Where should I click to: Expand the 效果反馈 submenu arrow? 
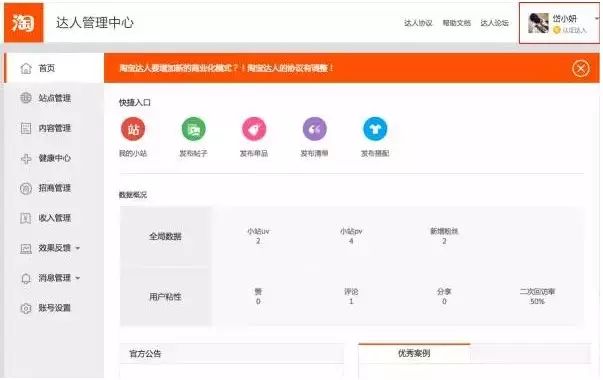click(78, 248)
